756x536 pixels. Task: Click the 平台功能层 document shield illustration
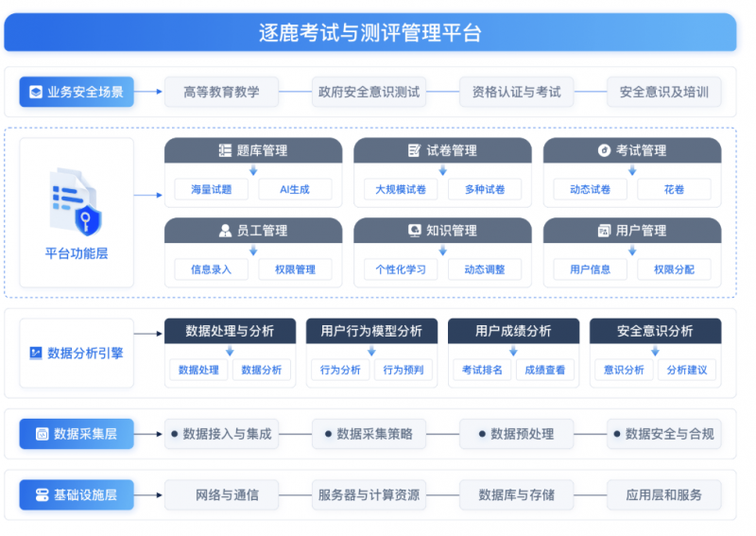76,201
